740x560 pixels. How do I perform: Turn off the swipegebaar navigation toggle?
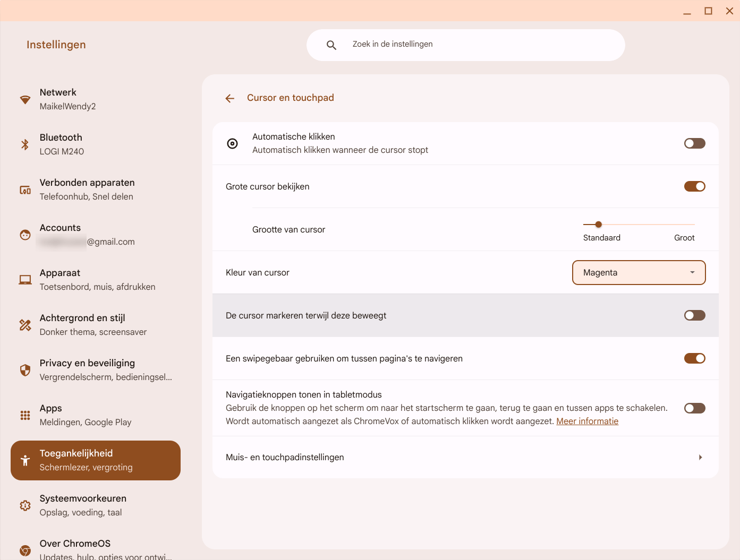[x=694, y=358]
